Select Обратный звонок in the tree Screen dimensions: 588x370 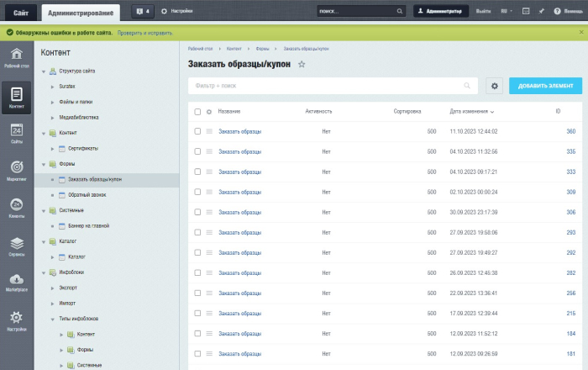(x=87, y=195)
